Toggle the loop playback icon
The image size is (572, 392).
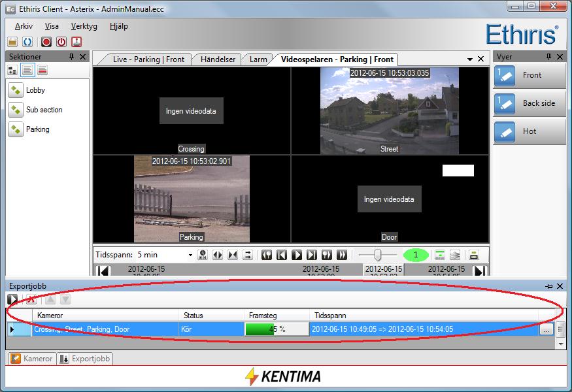pos(248,255)
